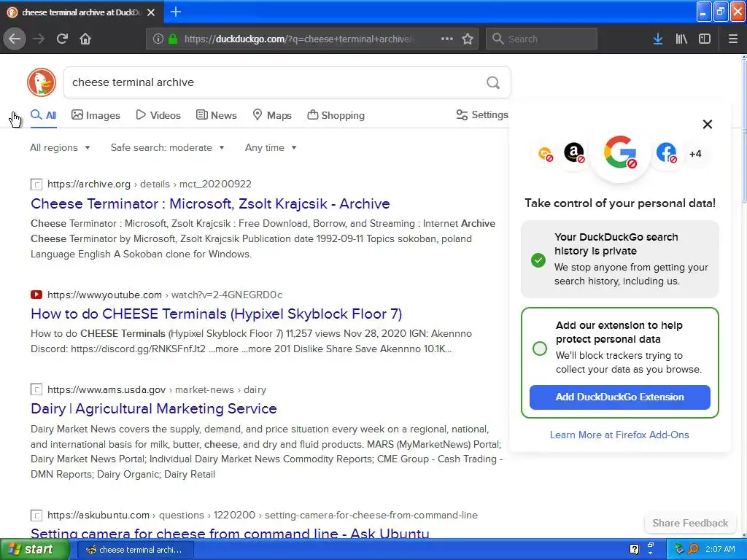Open the All regions dropdown
This screenshot has height=560, width=747.
[x=60, y=147]
